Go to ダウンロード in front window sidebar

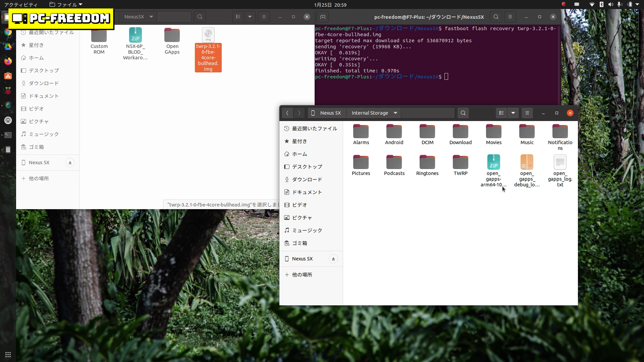click(x=307, y=179)
